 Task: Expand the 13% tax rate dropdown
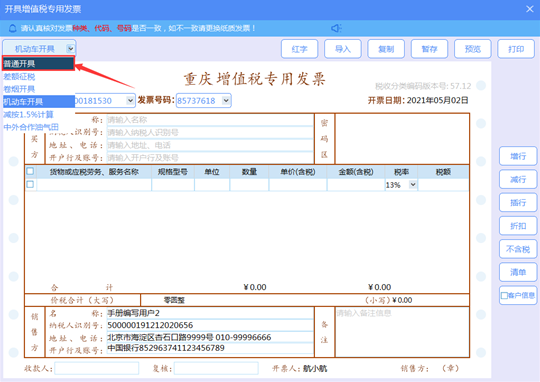tap(413, 185)
